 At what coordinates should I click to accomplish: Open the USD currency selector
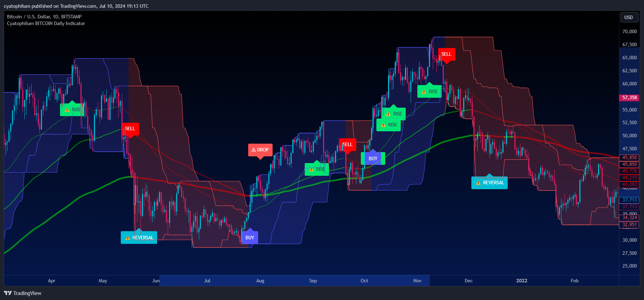[629, 17]
